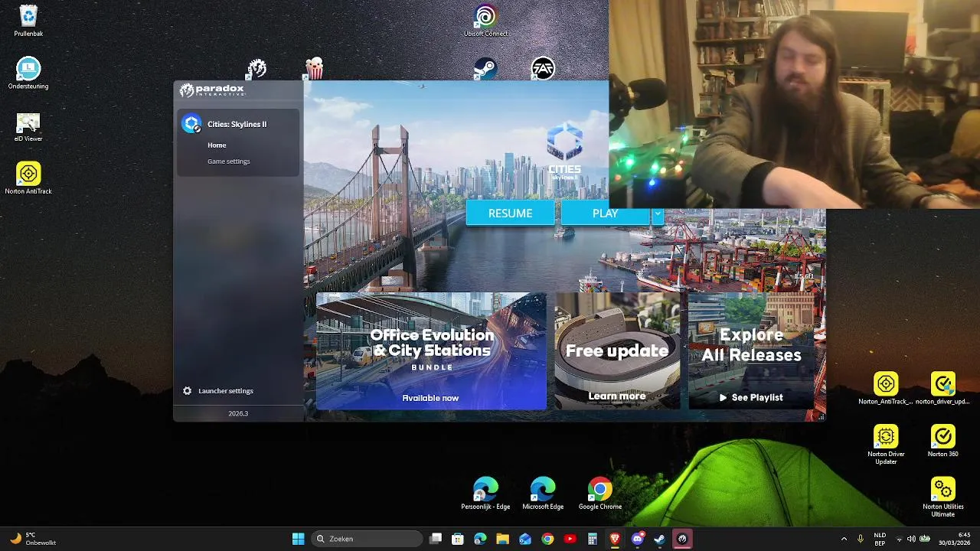Open File Explorer from taskbar

click(502, 539)
